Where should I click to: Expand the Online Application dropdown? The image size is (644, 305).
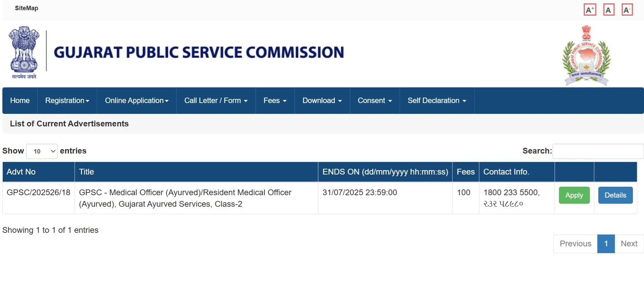click(136, 101)
